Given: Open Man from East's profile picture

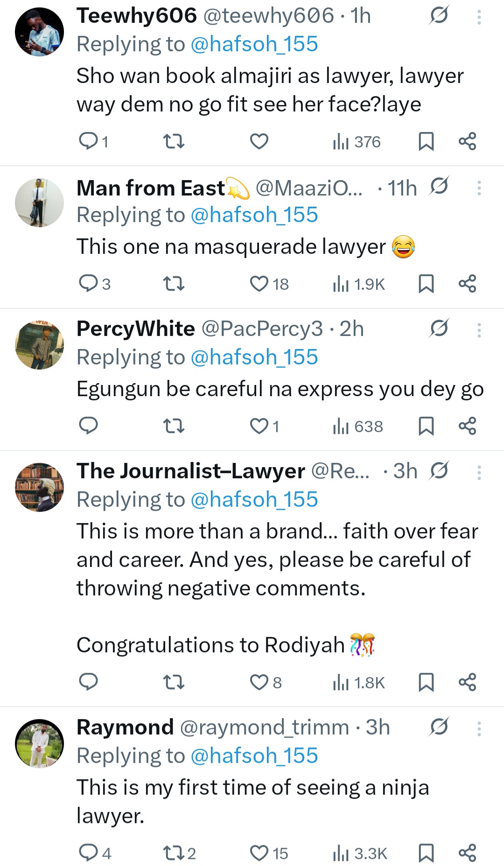Looking at the screenshot, I should click(39, 203).
